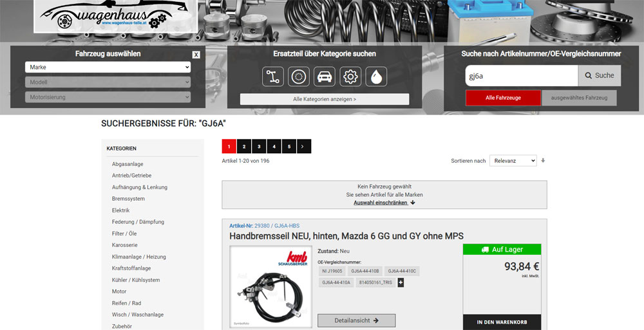Image resolution: width=644 pixels, height=330 pixels.
Task: Click the Suche search button
Action: [x=599, y=75]
